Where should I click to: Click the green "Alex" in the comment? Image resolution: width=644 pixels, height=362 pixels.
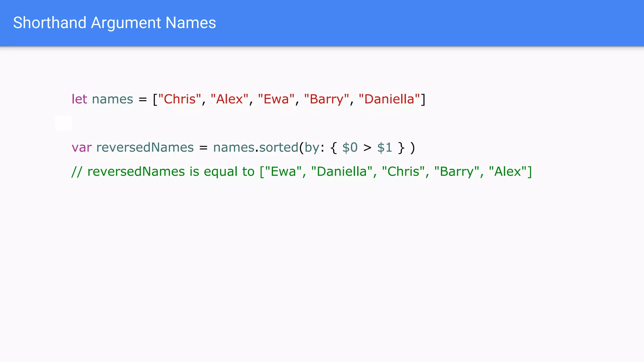(508, 172)
